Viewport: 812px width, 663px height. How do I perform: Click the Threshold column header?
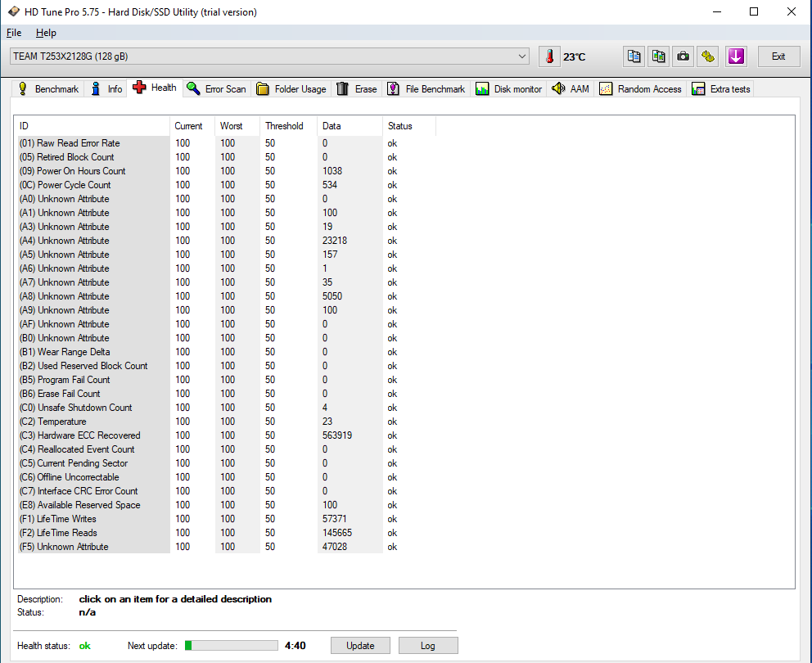[x=288, y=126]
